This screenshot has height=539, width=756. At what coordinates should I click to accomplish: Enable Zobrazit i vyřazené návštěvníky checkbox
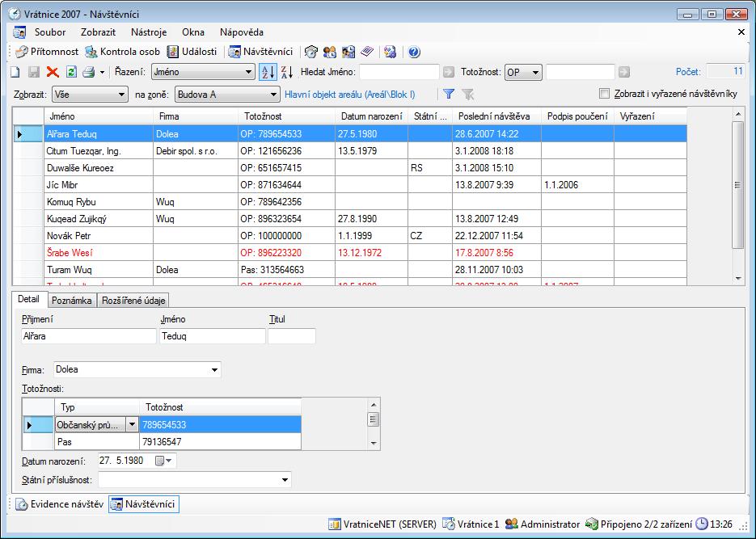pos(604,94)
